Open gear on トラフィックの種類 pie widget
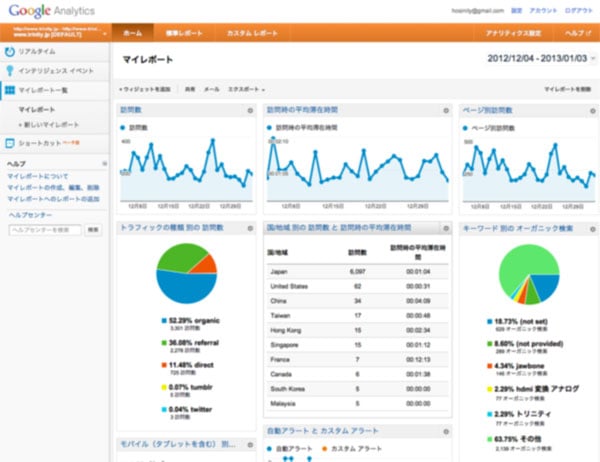Viewport: 600px width, 462px height. (x=250, y=228)
